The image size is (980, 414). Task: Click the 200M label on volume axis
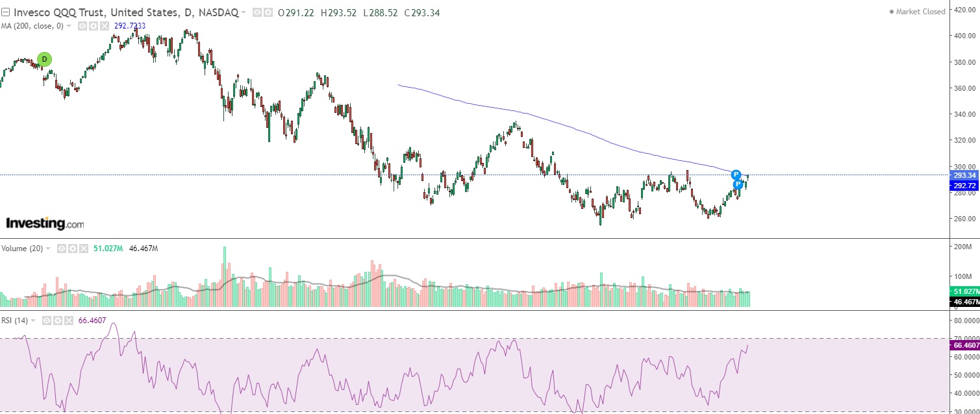[x=963, y=248]
